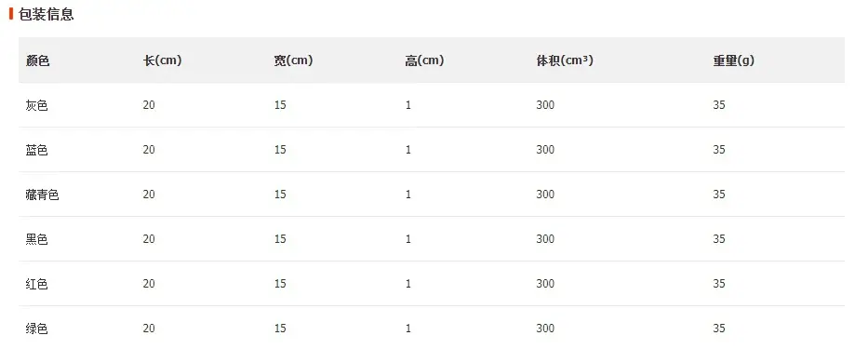Click the height value in 藏青色 row

pyautogui.click(x=408, y=195)
